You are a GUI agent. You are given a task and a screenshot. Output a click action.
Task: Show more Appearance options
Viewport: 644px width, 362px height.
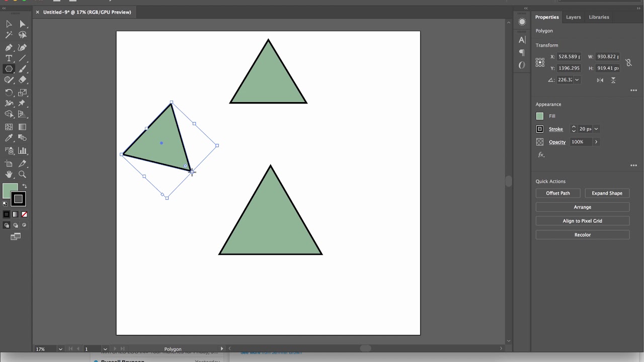[x=633, y=165]
